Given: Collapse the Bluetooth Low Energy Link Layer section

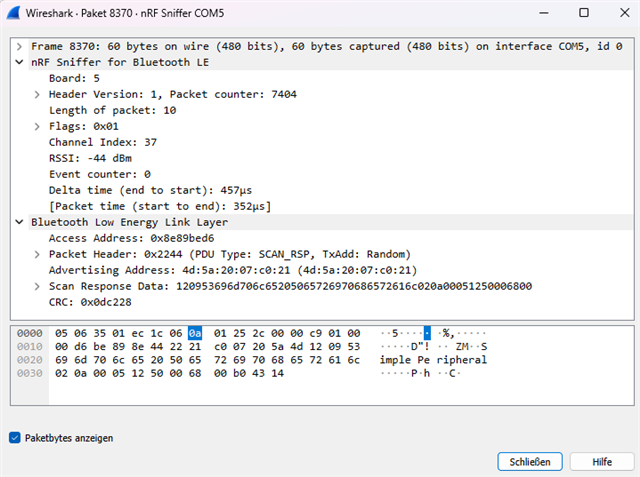Looking at the screenshot, I should click(x=19, y=222).
